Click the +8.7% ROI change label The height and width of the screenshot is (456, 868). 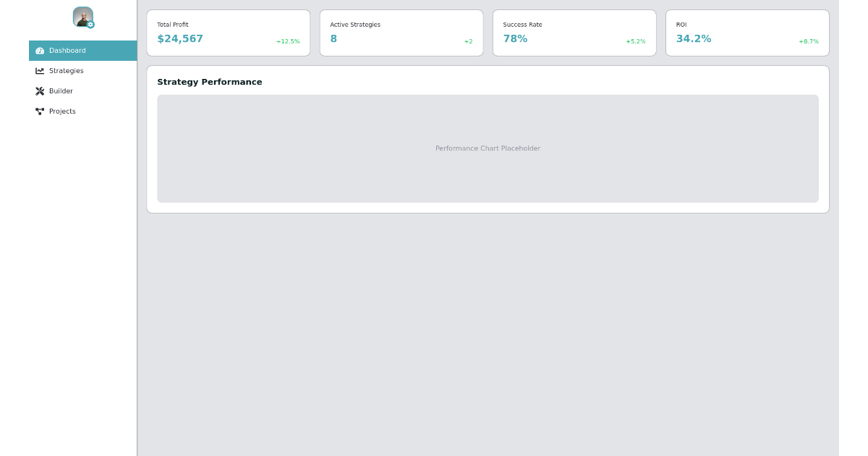point(809,41)
